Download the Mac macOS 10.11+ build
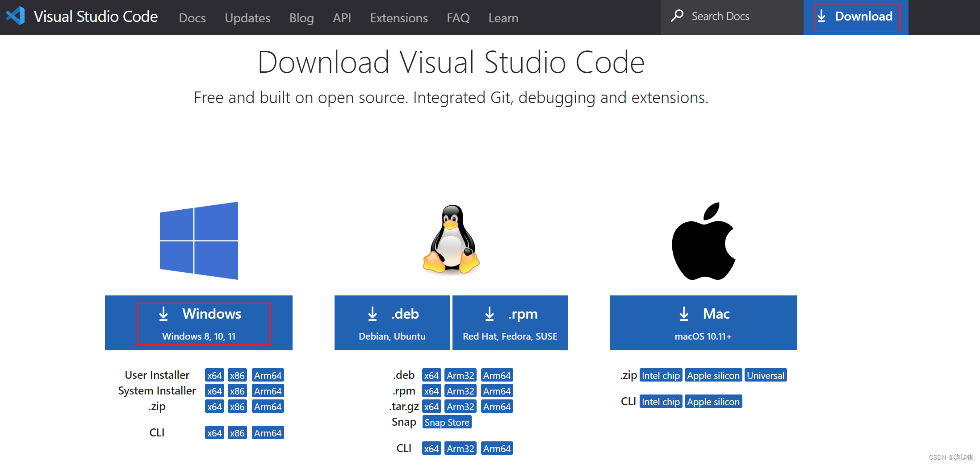 point(704,323)
